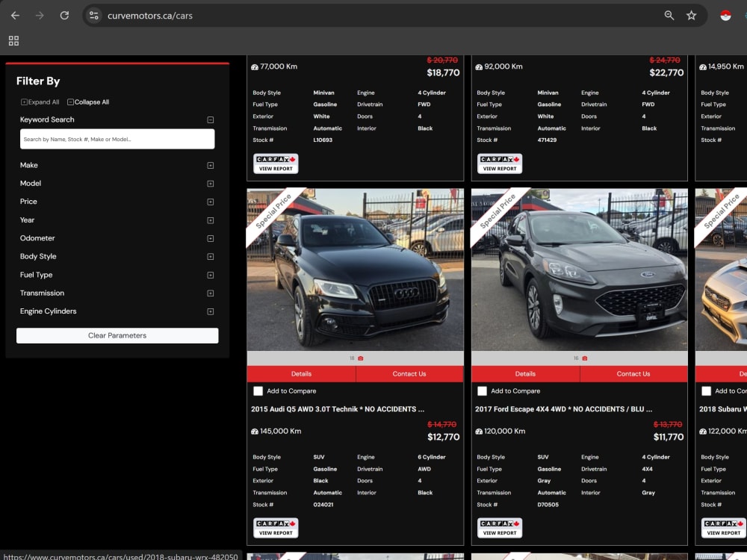View Carfax report for the Subaru listing
This screenshot has width=747, height=560.
(723, 528)
